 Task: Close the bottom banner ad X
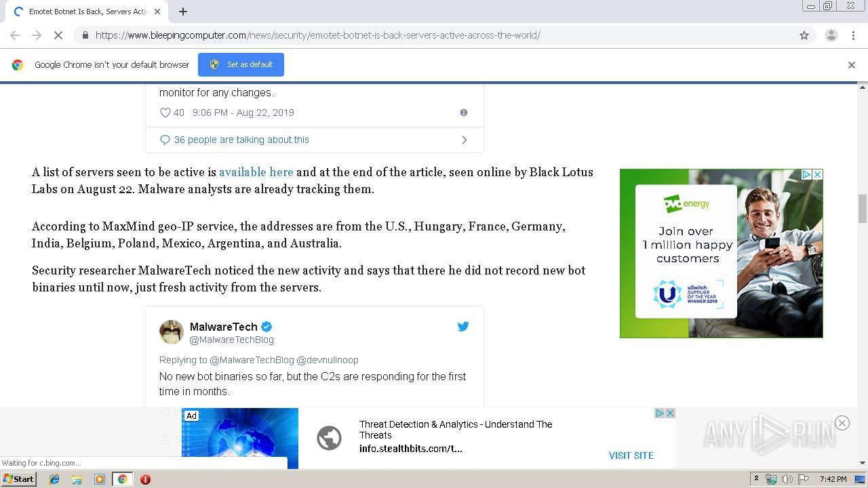670,413
